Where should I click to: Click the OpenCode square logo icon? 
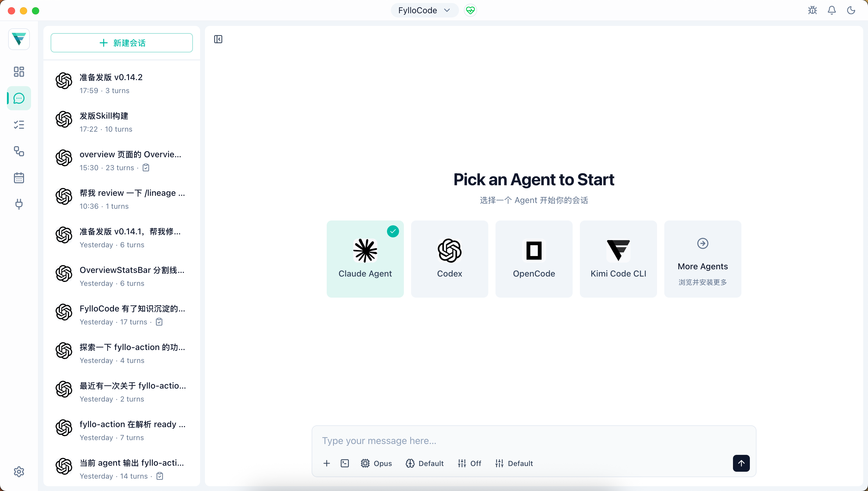click(x=534, y=251)
